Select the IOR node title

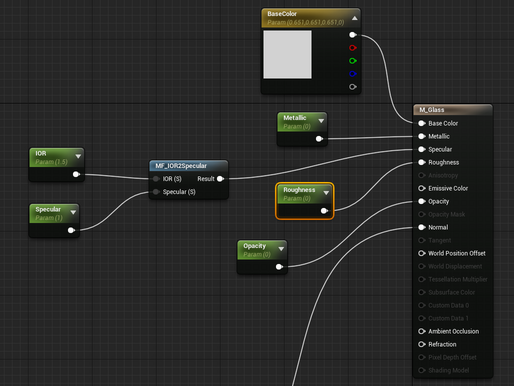tap(41, 153)
